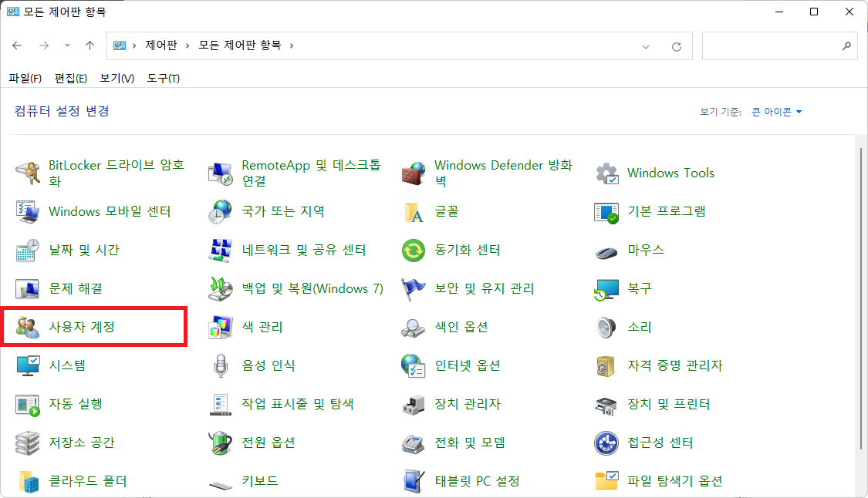Image resolution: width=868 pixels, height=498 pixels.
Task: Click the 전화 및 모뎀 telephone icon
Action: [414, 443]
